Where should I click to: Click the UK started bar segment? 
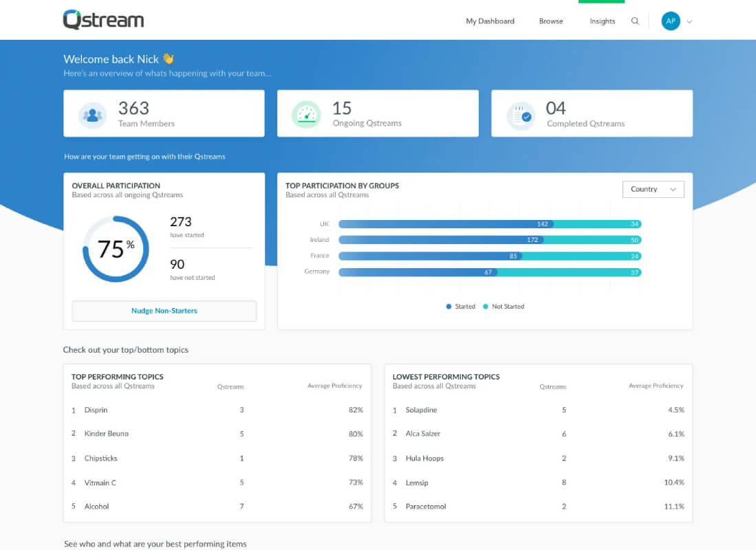pos(446,224)
